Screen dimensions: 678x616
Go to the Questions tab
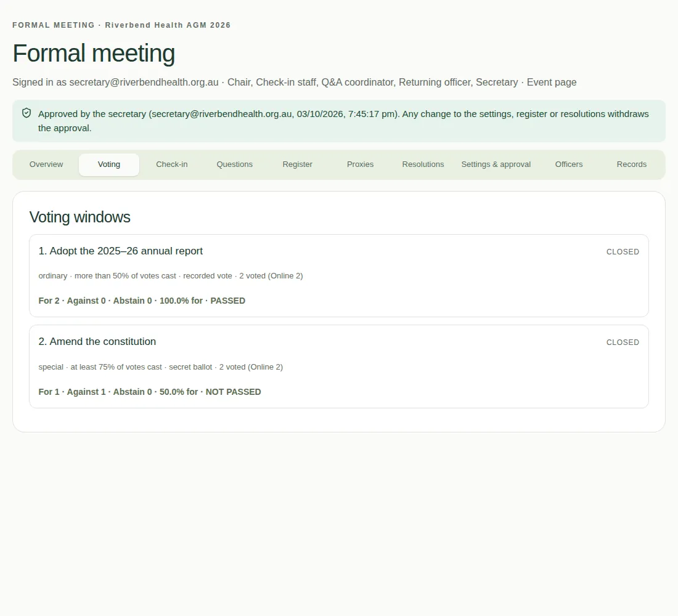pyautogui.click(x=234, y=164)
